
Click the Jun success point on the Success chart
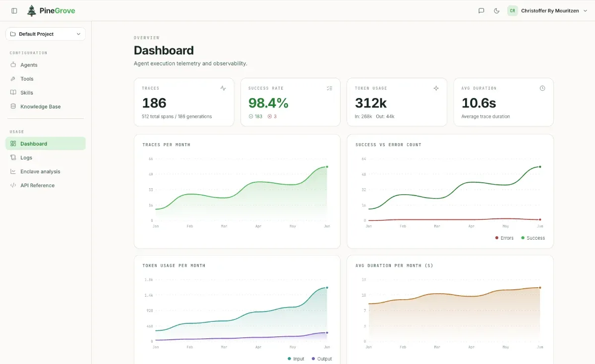(x=540, y=167)
